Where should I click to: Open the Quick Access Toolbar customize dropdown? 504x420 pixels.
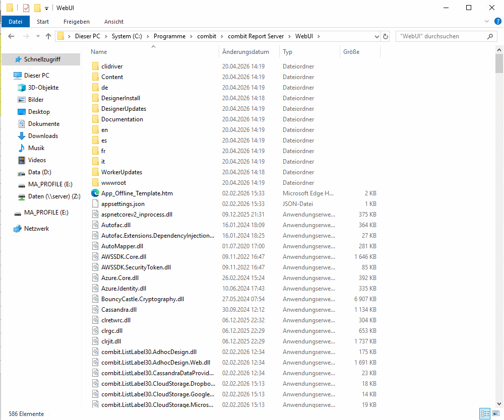(x=46, y=8)
